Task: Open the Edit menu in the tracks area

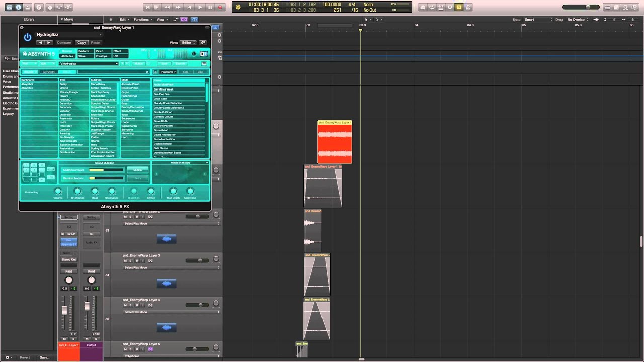Action: point(123,20)
